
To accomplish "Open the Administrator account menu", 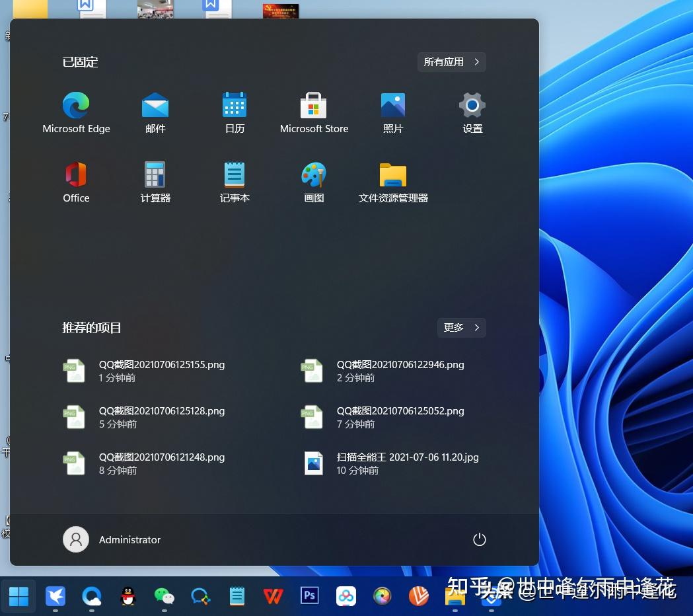I will pos(112,539).
